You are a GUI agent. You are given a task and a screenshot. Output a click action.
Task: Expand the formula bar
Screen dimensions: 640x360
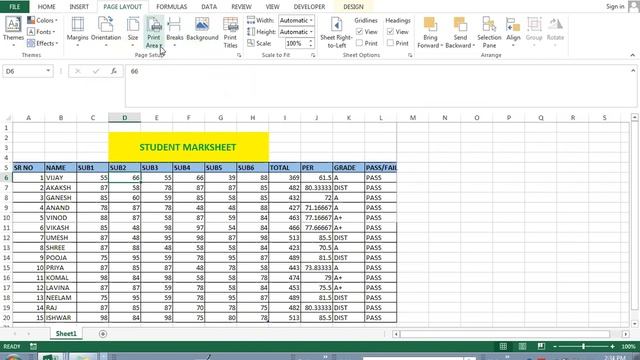[633, 71]
